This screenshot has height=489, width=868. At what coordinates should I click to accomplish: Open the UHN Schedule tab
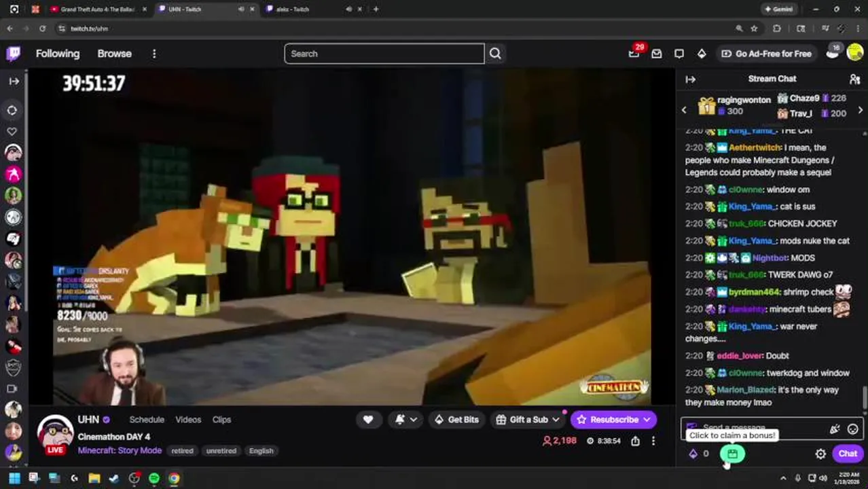click(x=147, y=420)
